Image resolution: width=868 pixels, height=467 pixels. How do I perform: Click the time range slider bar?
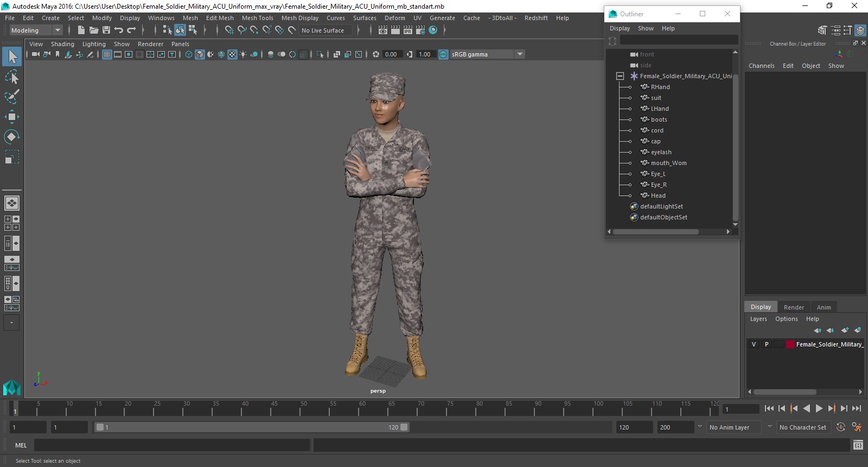tap(252, 427)
